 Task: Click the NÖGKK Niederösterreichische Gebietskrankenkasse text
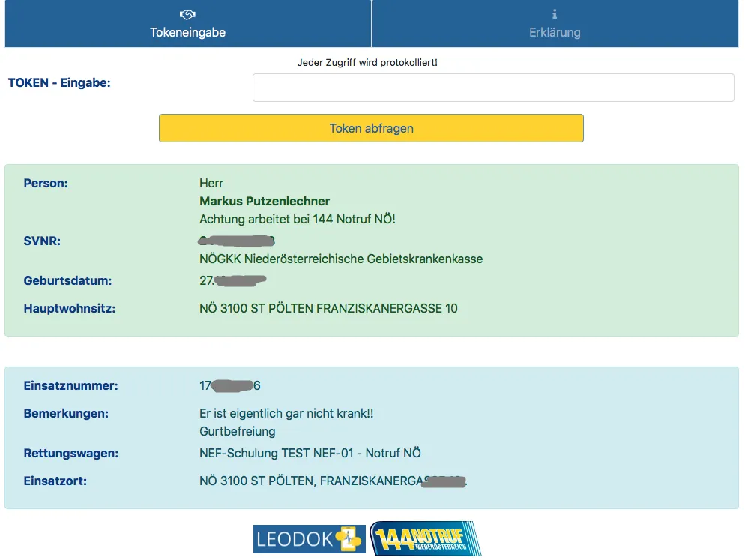pos(341,259)
